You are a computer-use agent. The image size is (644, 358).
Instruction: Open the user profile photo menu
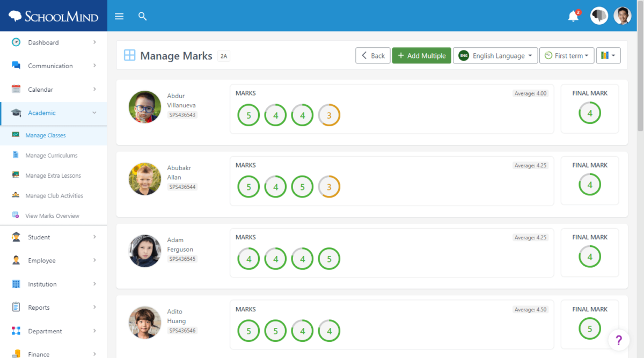click(623, 16)
